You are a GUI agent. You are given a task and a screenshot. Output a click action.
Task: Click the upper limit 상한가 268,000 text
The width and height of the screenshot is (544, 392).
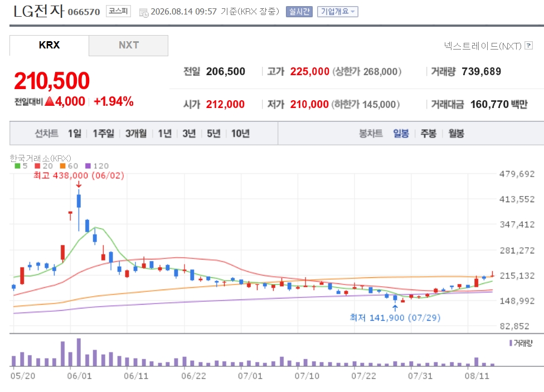(x=367, y=72)
